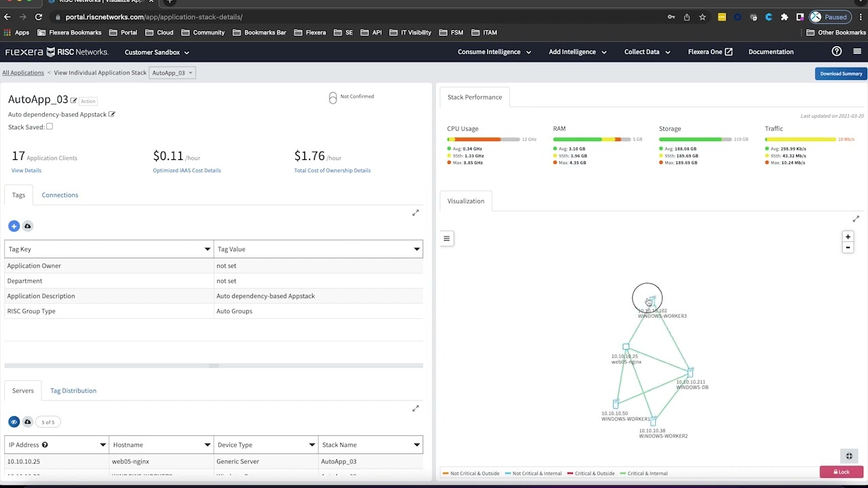Expand the Tags panel to fullscreen

pos(416,213)
